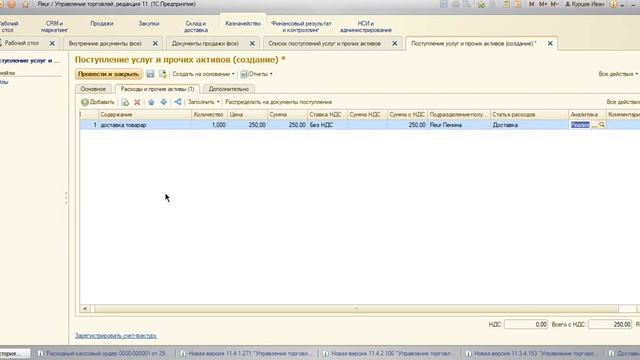Open the Продажи section
640x360 pixels.
coord(102,24)
